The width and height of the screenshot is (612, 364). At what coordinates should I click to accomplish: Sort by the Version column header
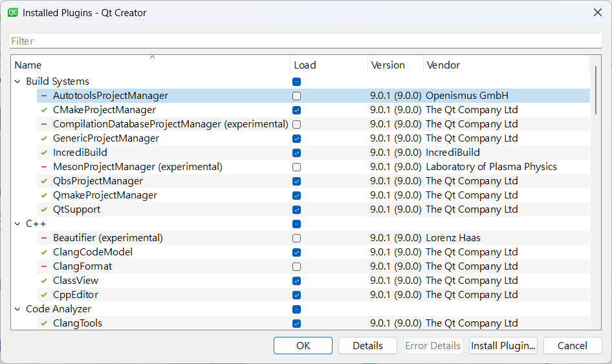[395, 65]
